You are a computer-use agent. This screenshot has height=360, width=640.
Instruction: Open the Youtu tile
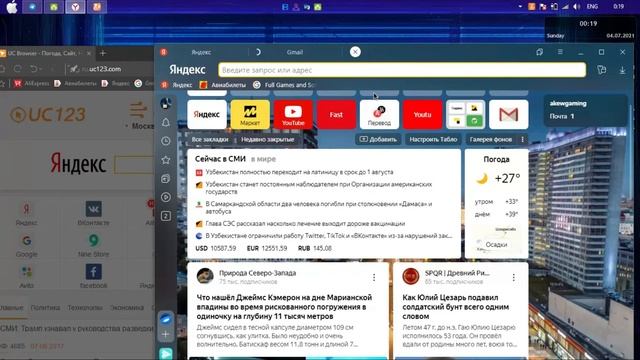(x=422, y=114)
